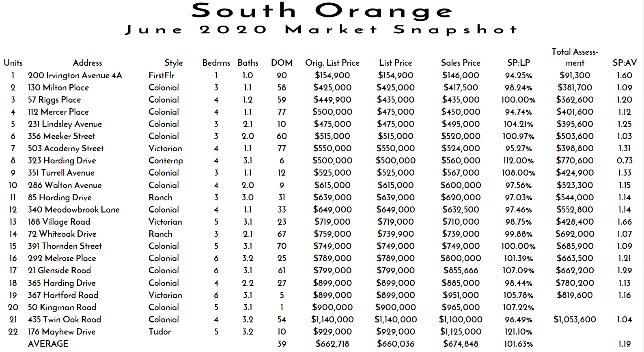Click the average sales price $674,848
This screenshot has height=352, width=644.
tap(461, 344)
